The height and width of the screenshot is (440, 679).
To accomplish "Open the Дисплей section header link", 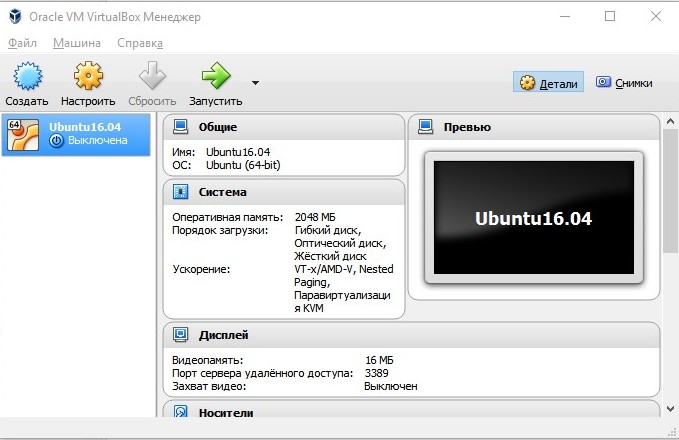I will [x=223, y=335].
